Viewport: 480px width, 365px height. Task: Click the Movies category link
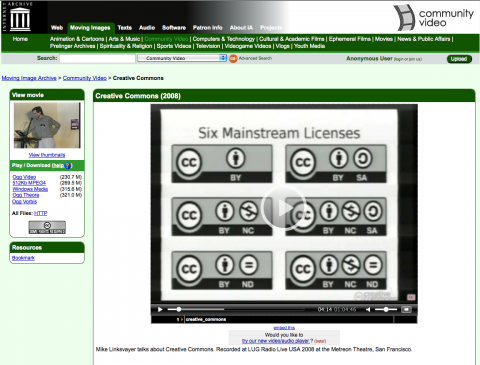click(384, 39)
